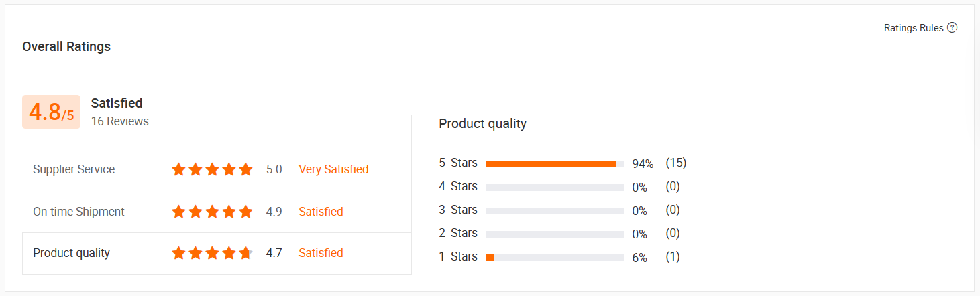980x296 pixels.
Task: Click the 5 Stars progress bar
Action: click(x=554, y=163)
